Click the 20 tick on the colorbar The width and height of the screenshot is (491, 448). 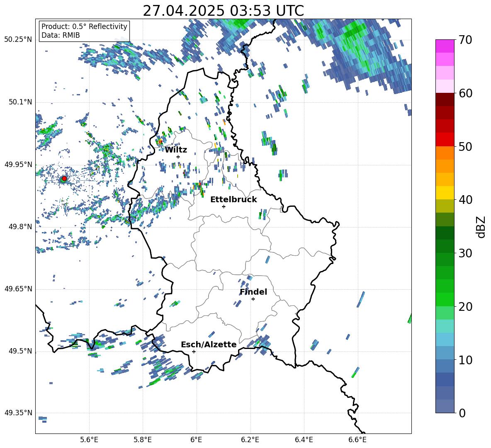pos(465,306)
